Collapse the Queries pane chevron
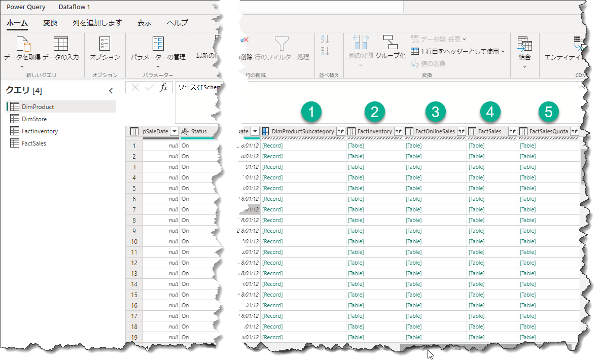This screenshot has width=602, height=364. [x=111, y=91]
